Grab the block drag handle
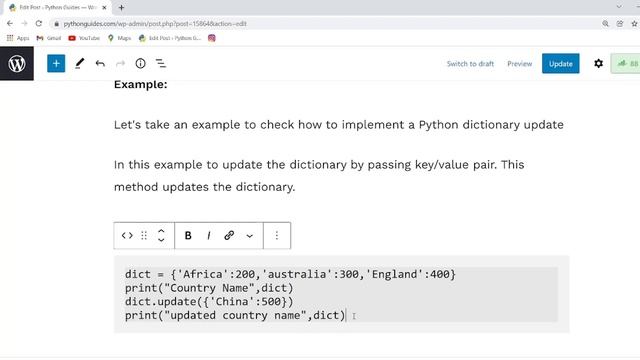Image resolution: width=640 pixels, height=360 pixels. [x=144, y=236]
